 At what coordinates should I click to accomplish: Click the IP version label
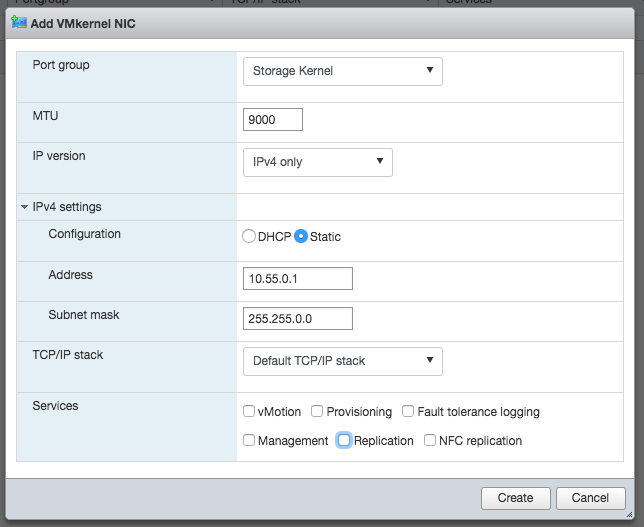[59, 156]
